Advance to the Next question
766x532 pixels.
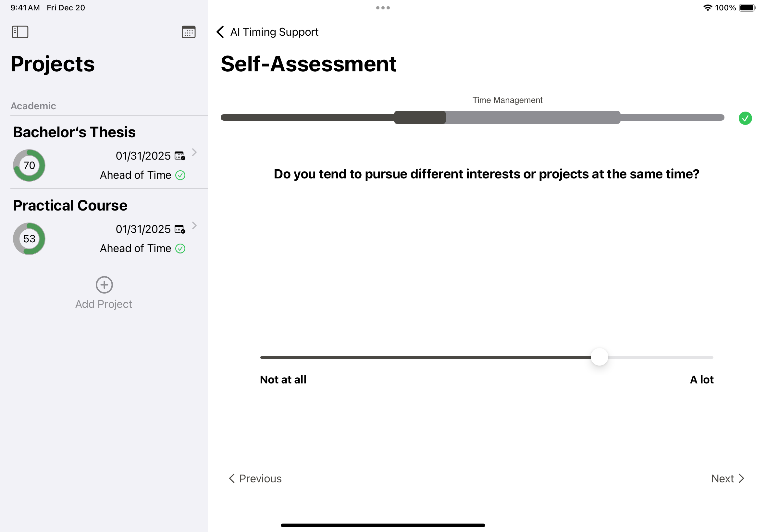tap(727, 478)
